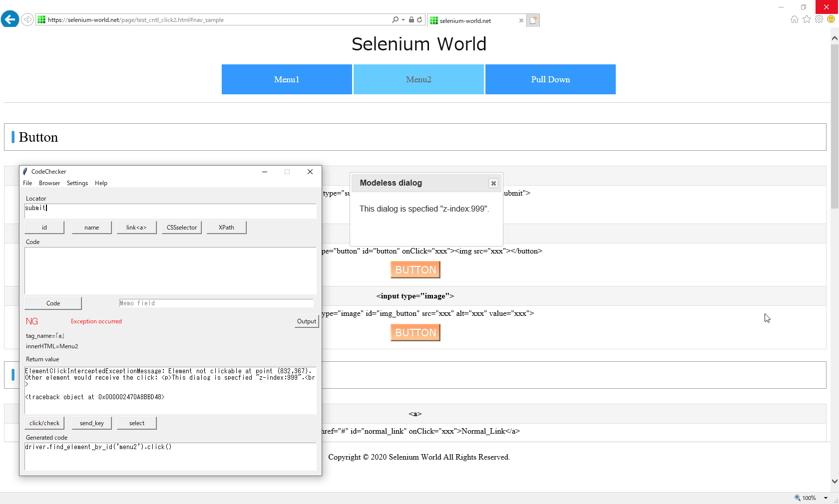Open browser Tools with the gear icon
This screenshot has height=504, width=839.
click(x=819, y=19)
